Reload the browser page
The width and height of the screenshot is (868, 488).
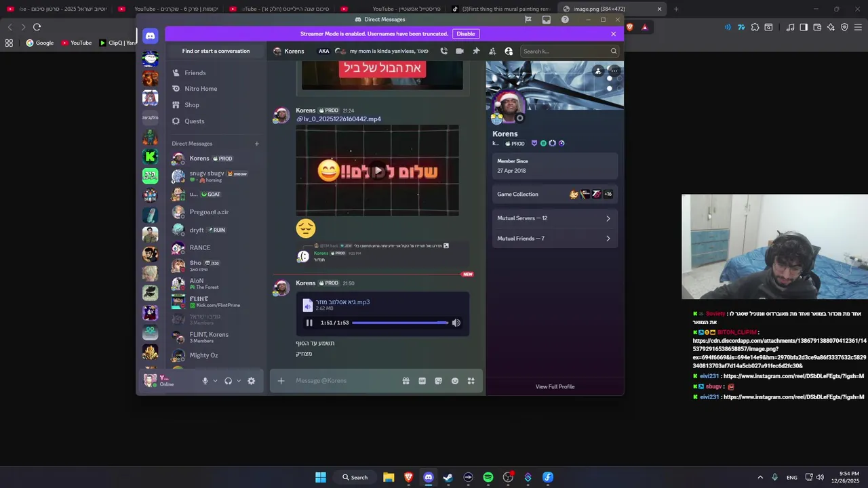tap(37, 27)
